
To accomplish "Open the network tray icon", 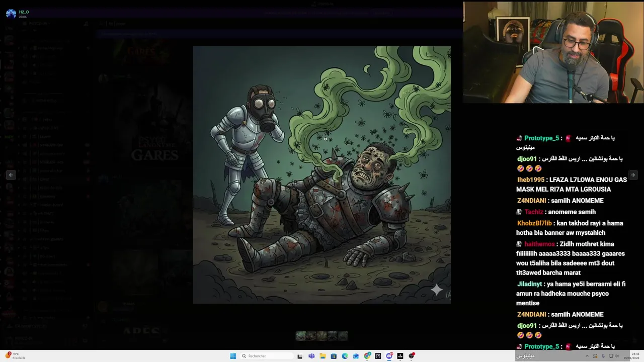I will (611, 356).
